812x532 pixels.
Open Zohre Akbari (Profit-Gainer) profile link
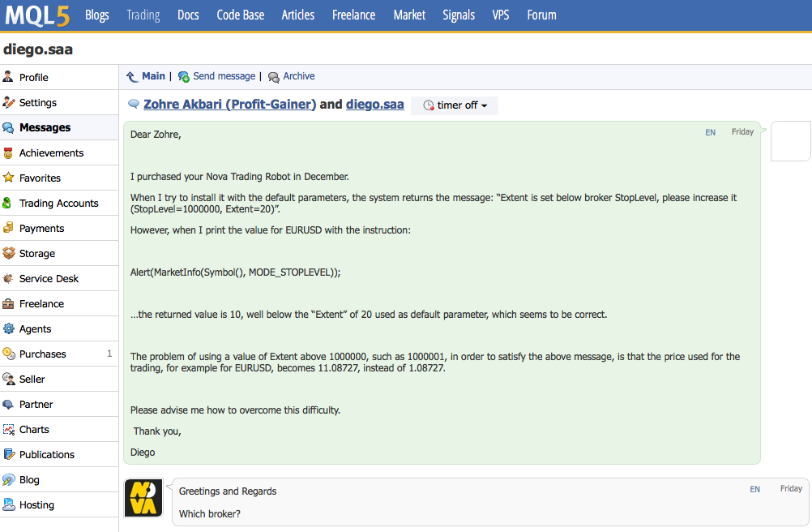pos(229,104)
